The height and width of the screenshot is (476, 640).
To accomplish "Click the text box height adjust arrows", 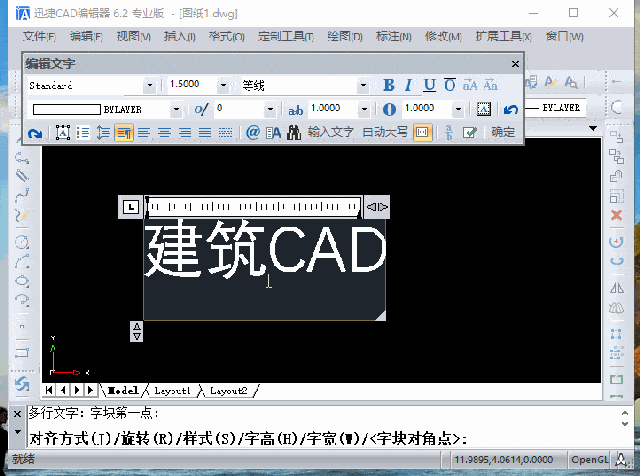I will [137, 331].
